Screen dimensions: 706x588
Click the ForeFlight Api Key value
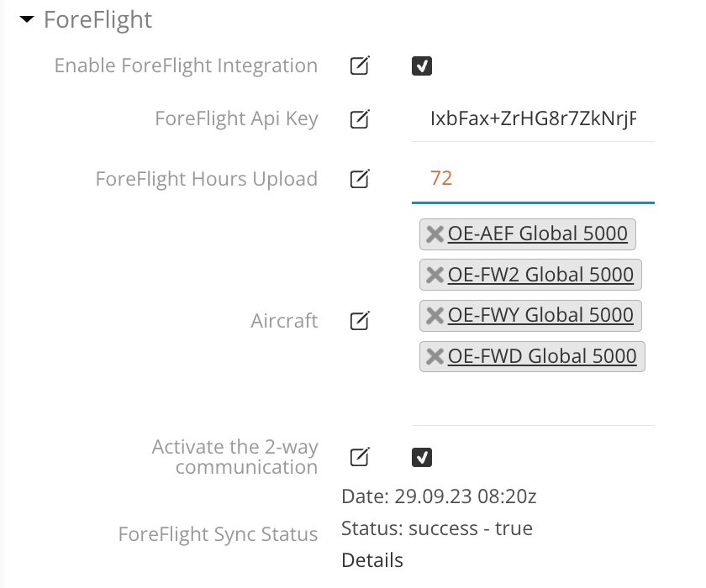(533, 119)
